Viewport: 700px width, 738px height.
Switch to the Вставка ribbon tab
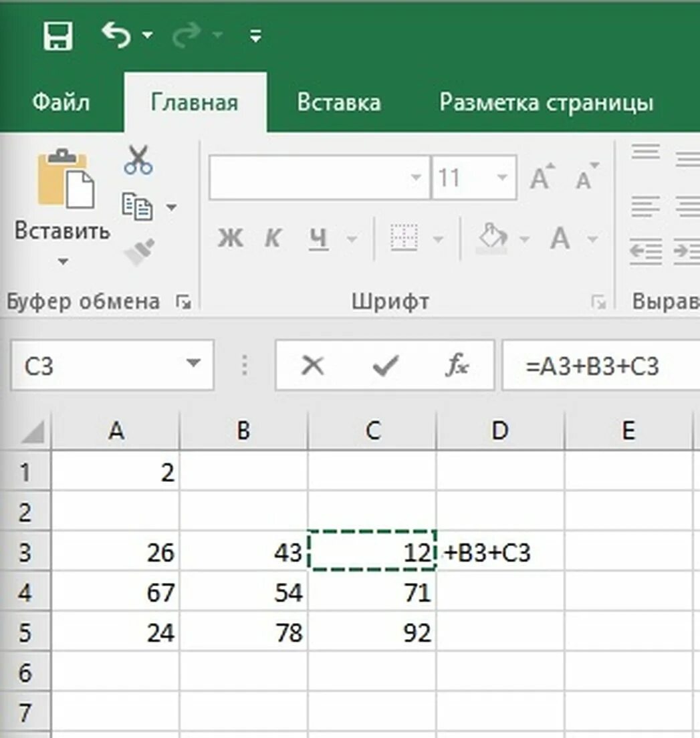pyautogui.click(x=340, y=102)
